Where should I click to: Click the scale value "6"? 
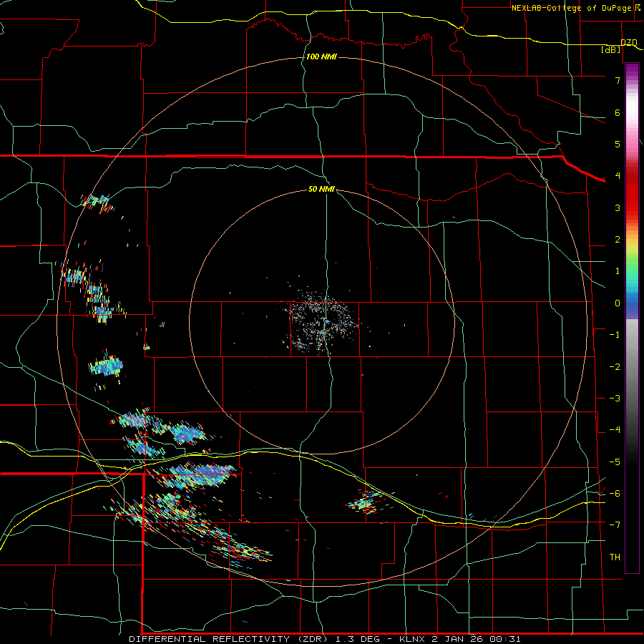(x=618, y=112)
